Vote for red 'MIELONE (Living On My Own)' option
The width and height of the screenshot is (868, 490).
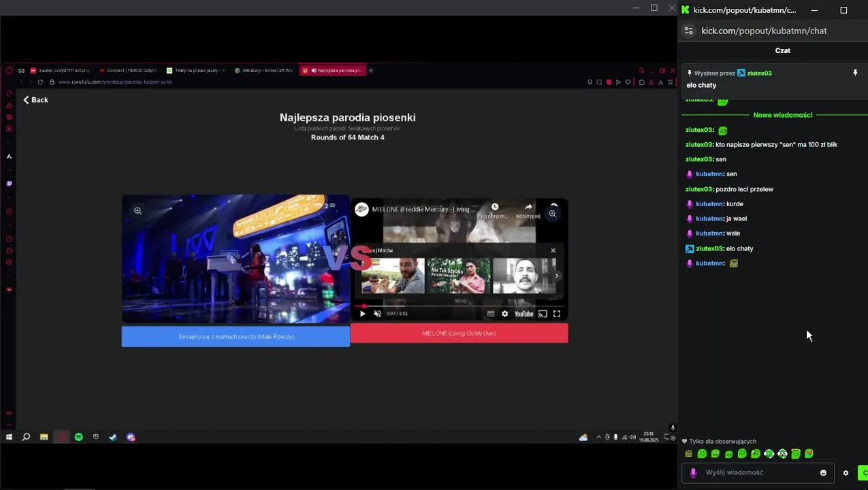pos(459,333)
